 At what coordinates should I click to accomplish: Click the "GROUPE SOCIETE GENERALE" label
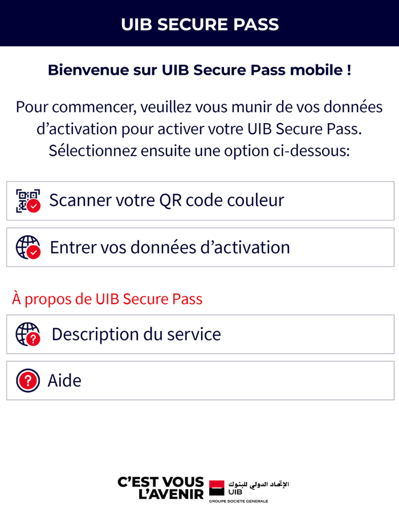pos(239,501)
